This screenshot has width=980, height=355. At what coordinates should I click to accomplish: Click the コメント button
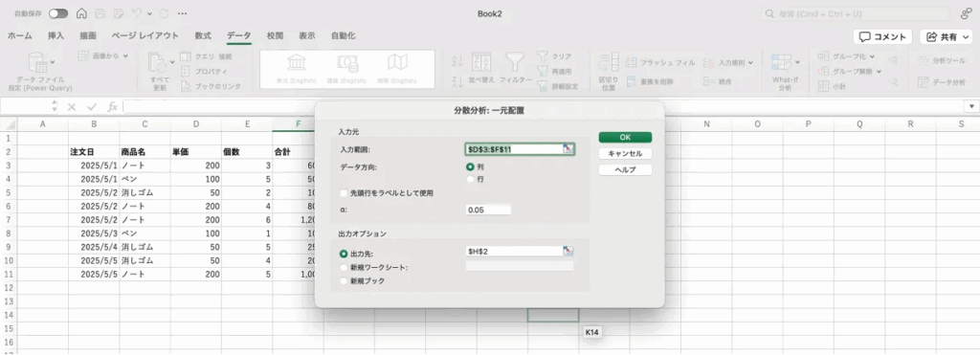(x=882, y=37)
